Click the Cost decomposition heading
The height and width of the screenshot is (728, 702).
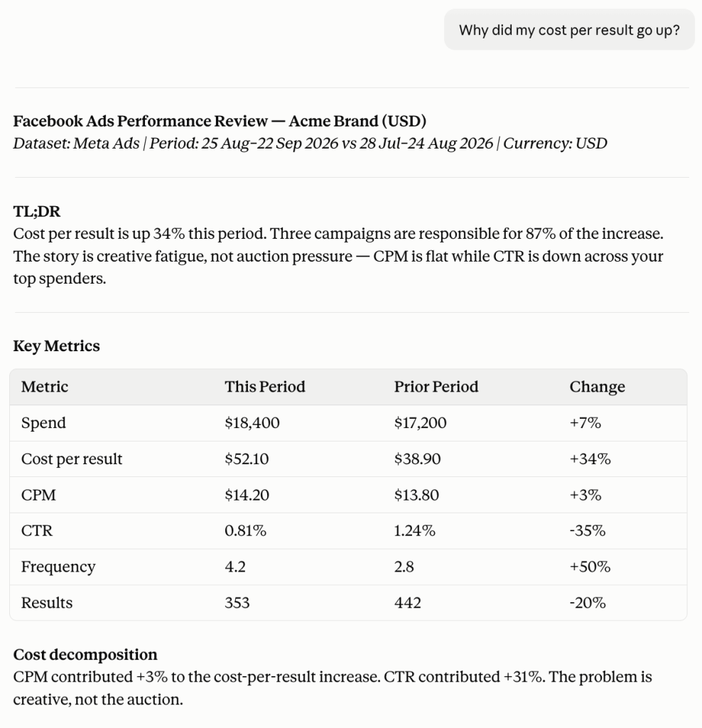click(85, 655)
